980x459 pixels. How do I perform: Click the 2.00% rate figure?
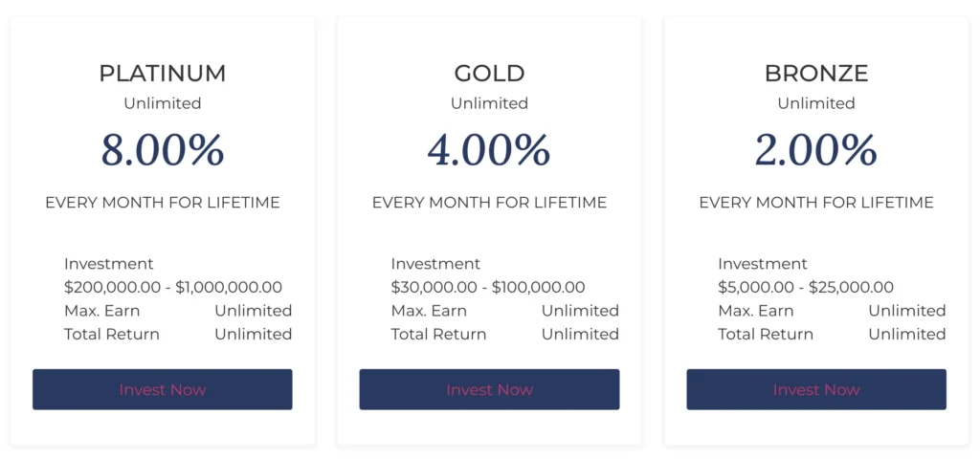click(x=816, y=150)
